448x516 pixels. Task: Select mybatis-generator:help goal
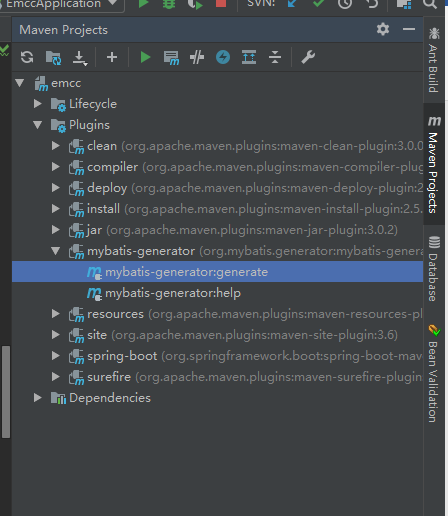tap(217, 293)
